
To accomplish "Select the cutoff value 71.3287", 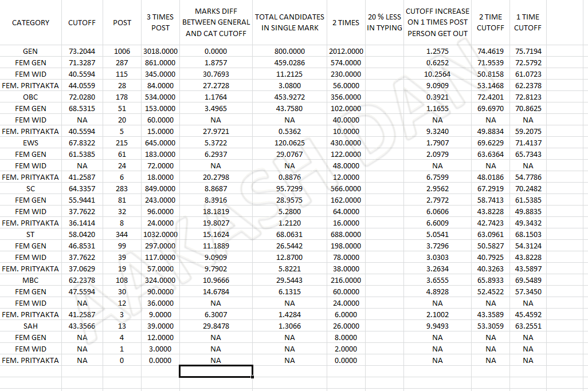I will click(82, 62).
